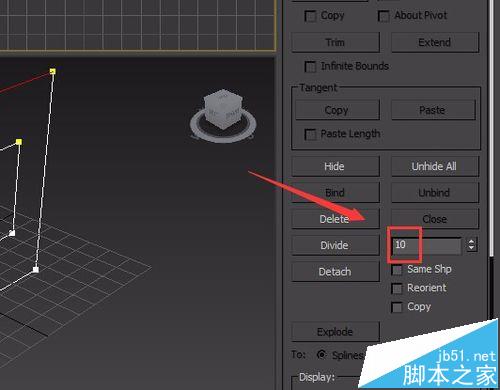Click the Divide button

(335, 245)
